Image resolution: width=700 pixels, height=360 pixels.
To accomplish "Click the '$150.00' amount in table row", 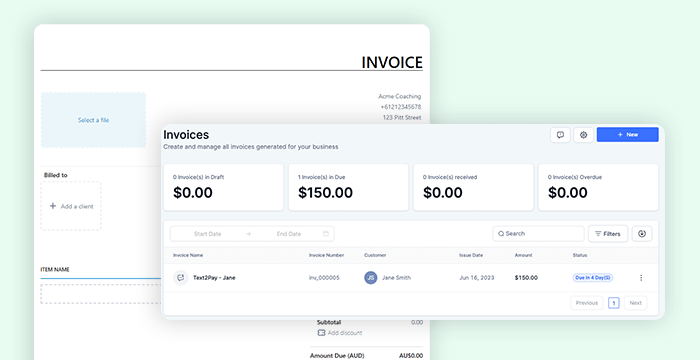I will pos(526,278).
